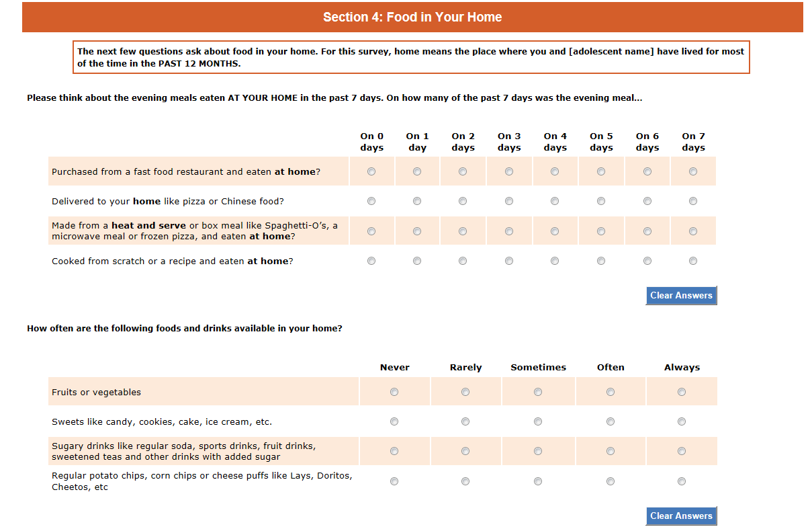Clear Answers for the evening meals question
The height and width of the screenshot is (529, 812).
click(x=681, y=296)
